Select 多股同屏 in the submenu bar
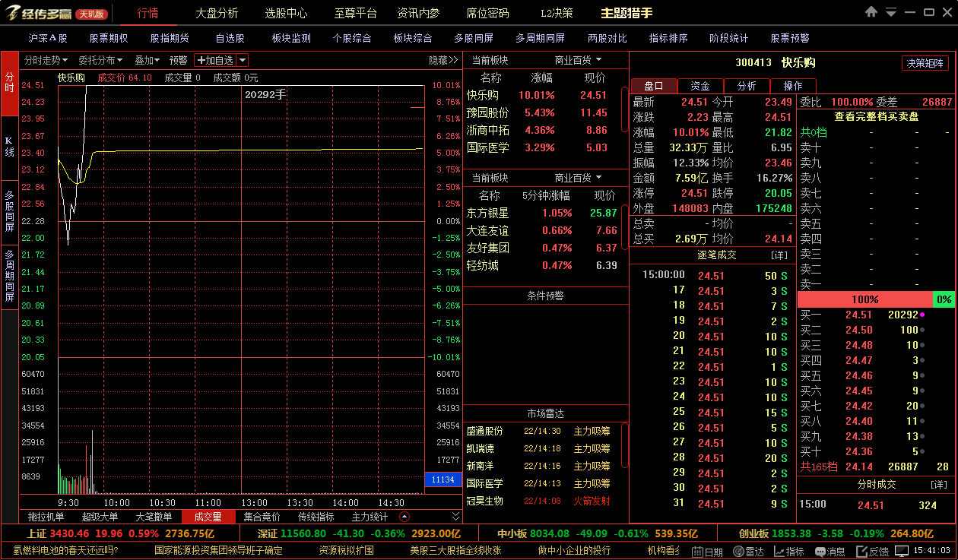This screenshot has height=560, width=958. [474, 38]
